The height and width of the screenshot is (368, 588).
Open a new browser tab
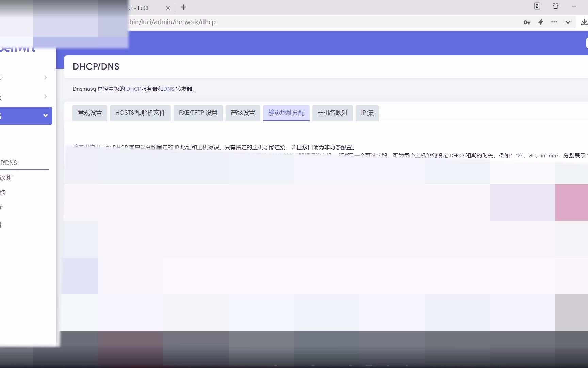[183, 7]
